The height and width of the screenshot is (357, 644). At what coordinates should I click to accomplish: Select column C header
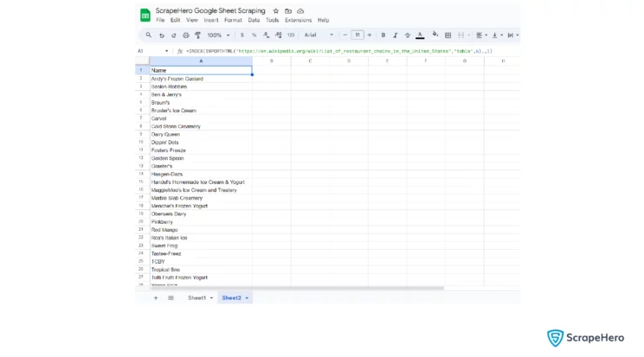(x=310, y=61)
